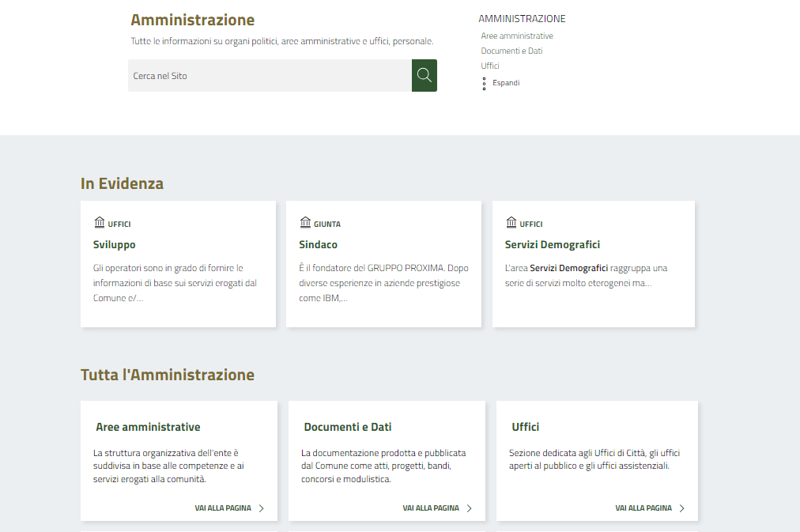Open the Sindaco card title
800x532 pixels.
319,245
